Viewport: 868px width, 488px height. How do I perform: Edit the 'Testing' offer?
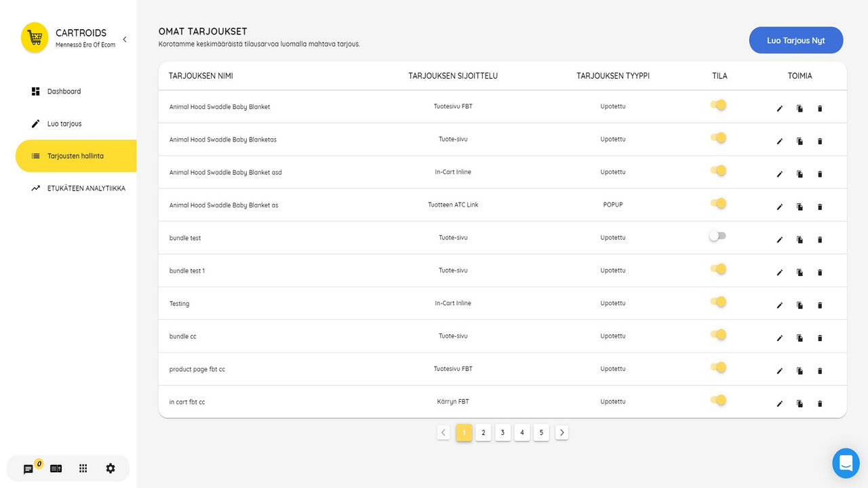click(779, 306)
